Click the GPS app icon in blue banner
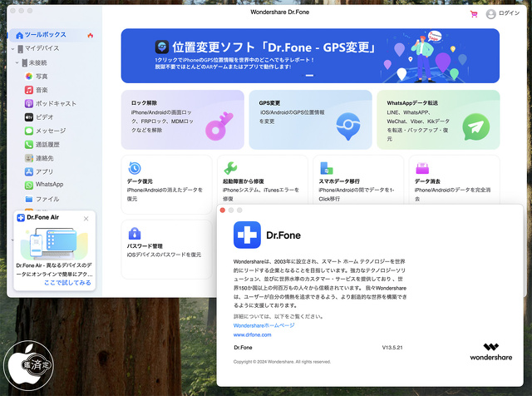The width and height of the screenshot is (532, 396). pyautogui.click(x=162, y=47)
